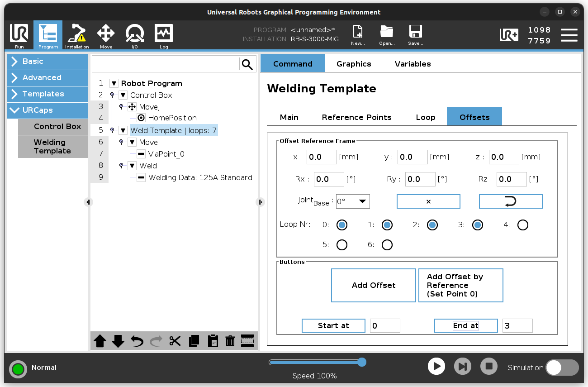The height and width of the screenshot is (387, 588).
Task: Open the I/O tab icon
Action: (x=135, y=35)
